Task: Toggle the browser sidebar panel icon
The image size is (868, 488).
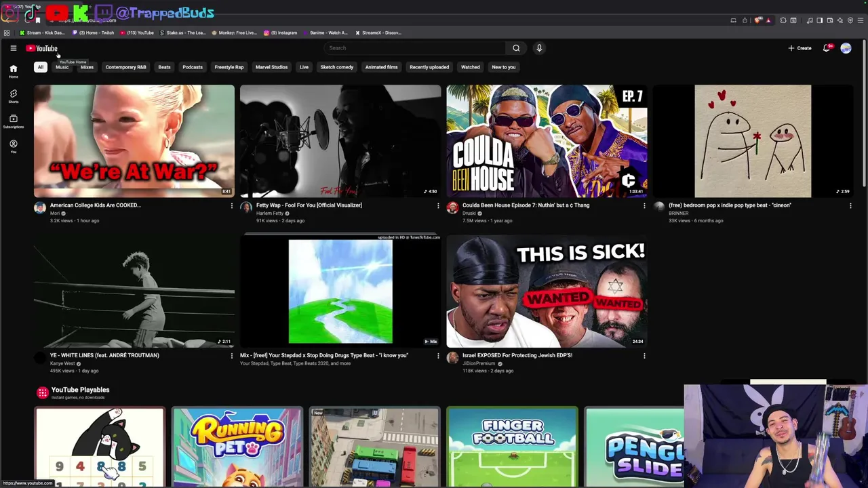Action: click(820, 20)
